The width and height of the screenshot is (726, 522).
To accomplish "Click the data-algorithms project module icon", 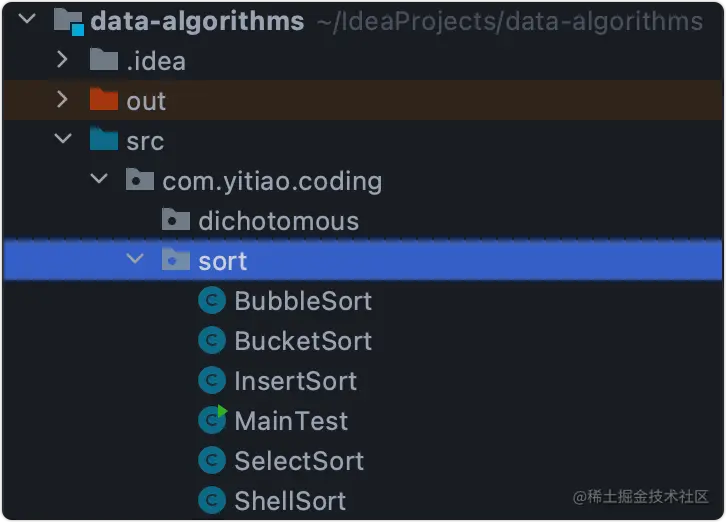I will click(68, 21).
